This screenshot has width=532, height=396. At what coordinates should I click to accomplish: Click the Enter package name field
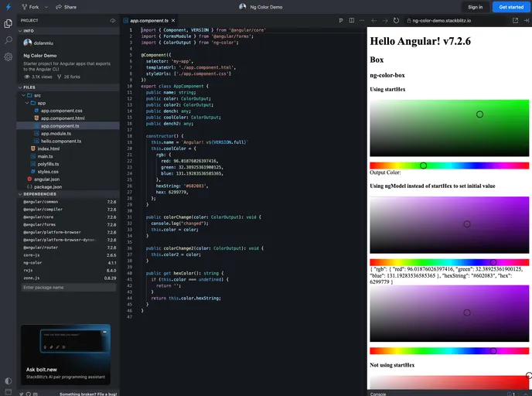[x=68, y=288]
